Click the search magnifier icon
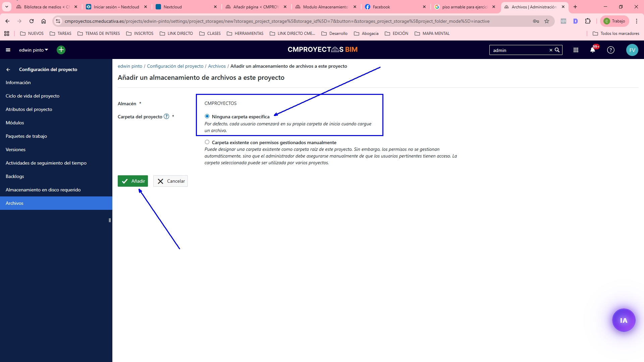644x362 pixels. 557,50
